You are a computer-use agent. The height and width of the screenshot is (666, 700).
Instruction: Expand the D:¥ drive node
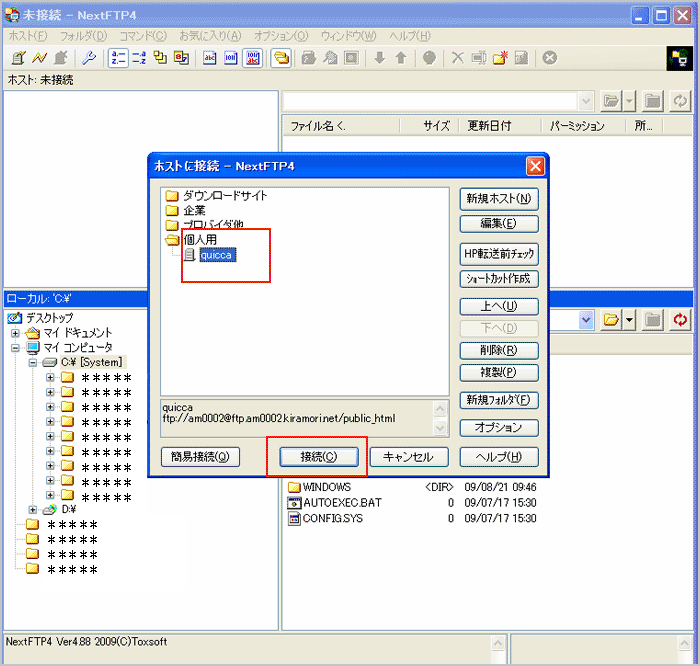pos(33,509)
